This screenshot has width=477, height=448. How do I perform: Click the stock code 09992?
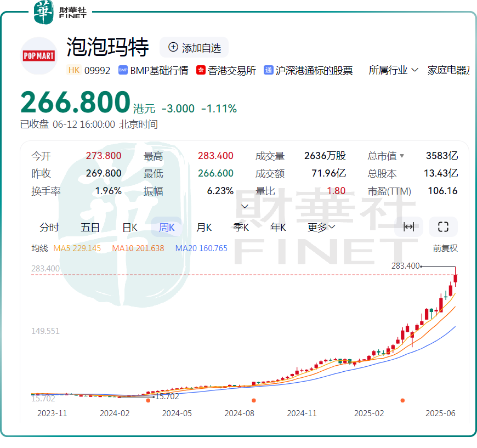(x=98, y=71)
